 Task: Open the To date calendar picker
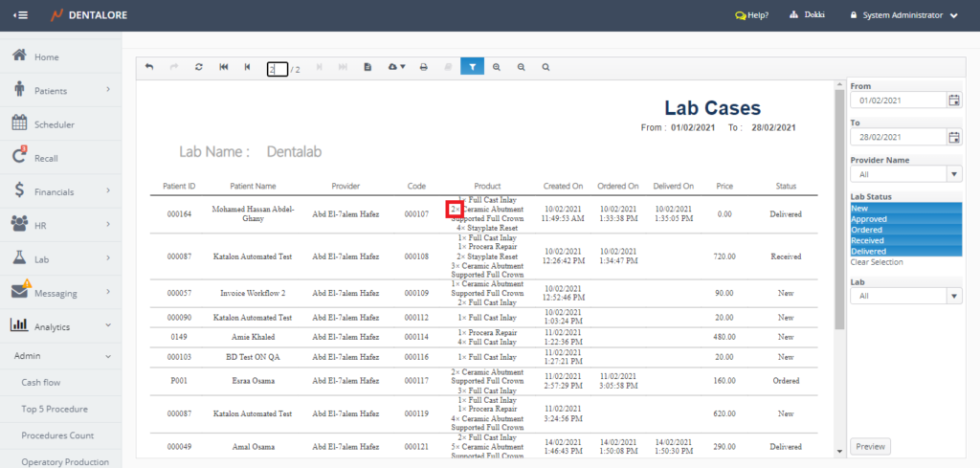953,137
